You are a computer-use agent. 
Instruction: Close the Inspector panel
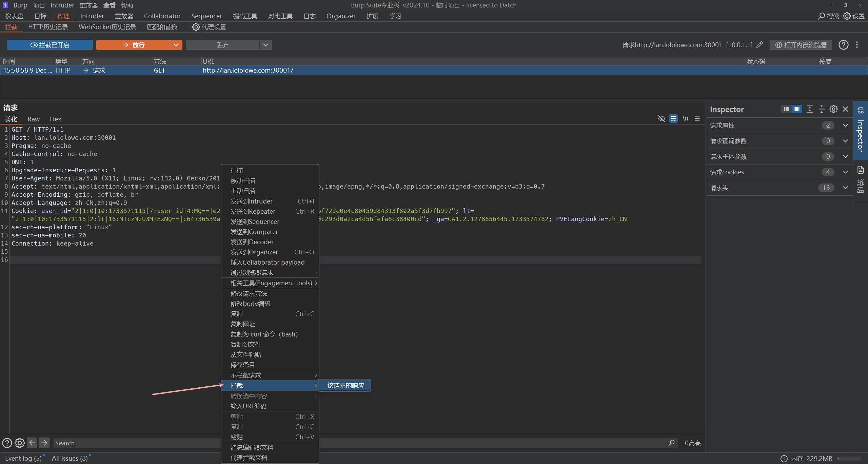pos(845,109)
